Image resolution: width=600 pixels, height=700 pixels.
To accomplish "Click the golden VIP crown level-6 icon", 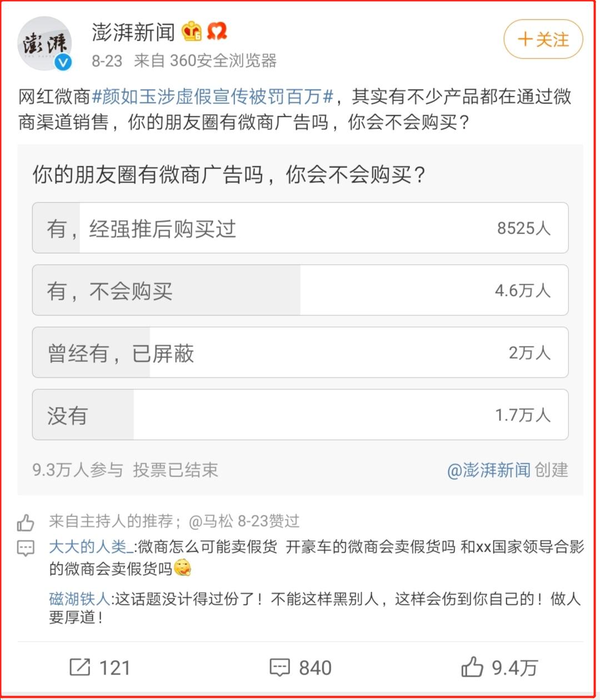I will coord(192,33).
